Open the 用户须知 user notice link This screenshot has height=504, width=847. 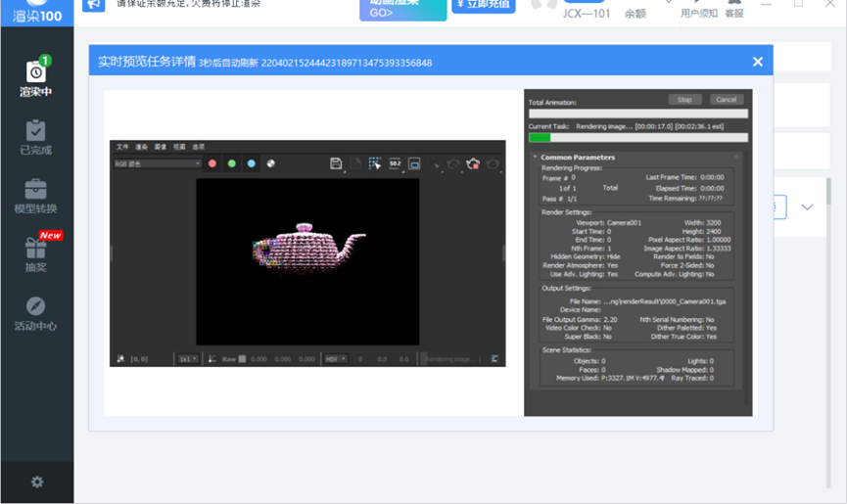(x=699, y=13)
